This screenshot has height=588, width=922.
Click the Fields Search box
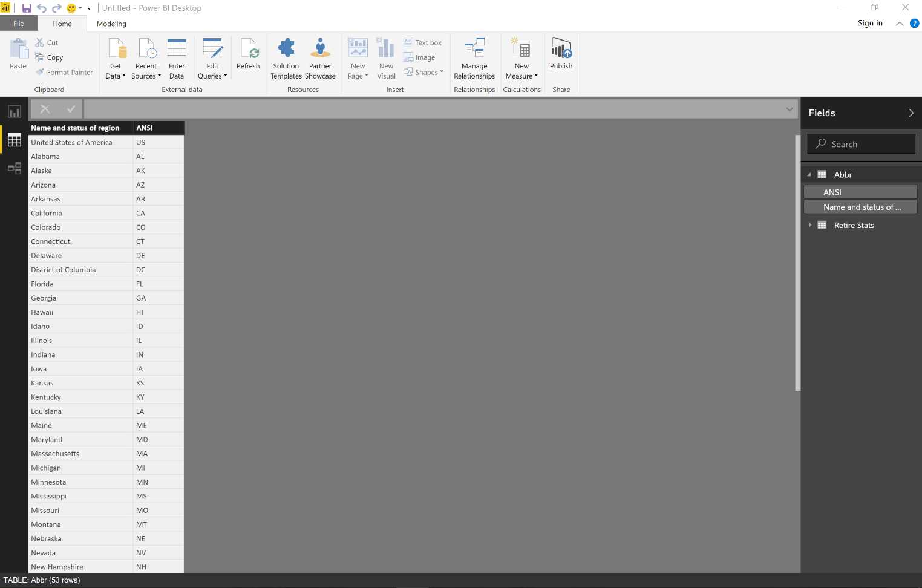(861, 144)
